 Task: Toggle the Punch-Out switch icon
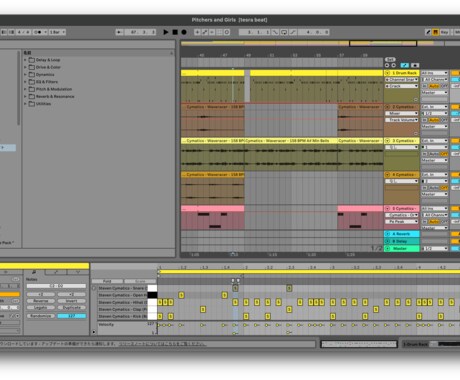point(293,32)
